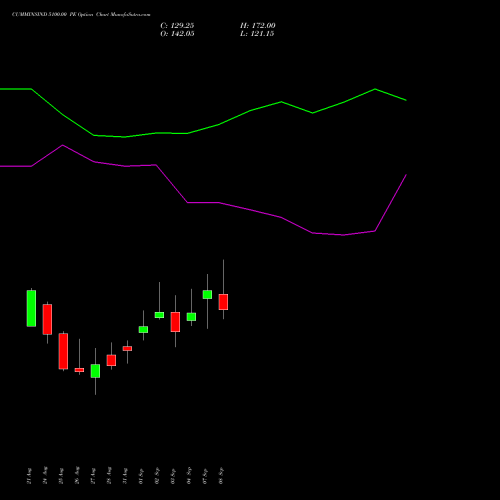This screenshot has height=500, width=500.
Task: Select the red candle for 28 Aug
Action: pos(111,360)
